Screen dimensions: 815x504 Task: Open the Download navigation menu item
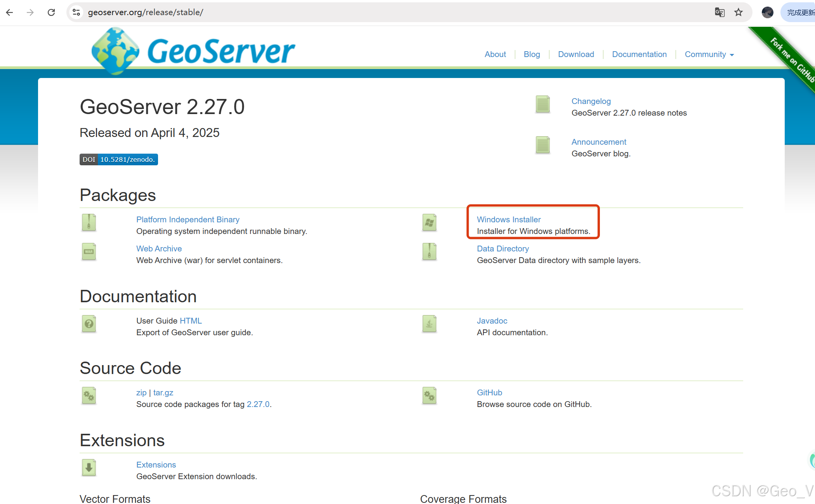pos(576,54)
